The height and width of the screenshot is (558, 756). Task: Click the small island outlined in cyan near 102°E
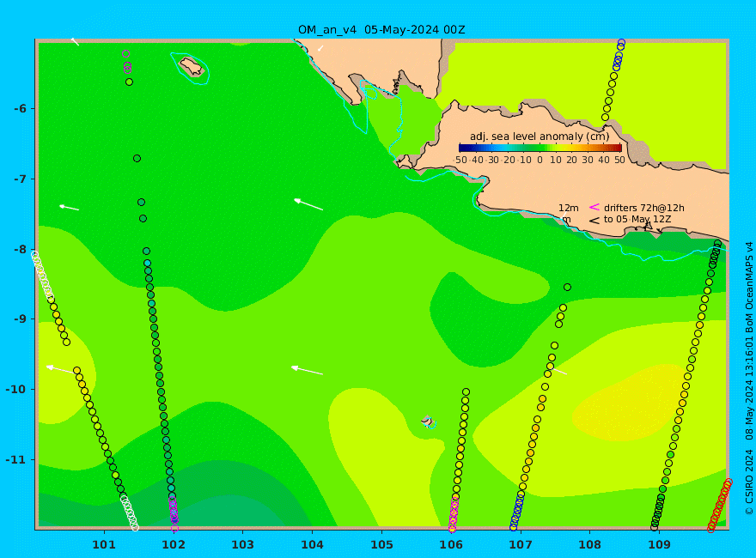coord(192,66)
